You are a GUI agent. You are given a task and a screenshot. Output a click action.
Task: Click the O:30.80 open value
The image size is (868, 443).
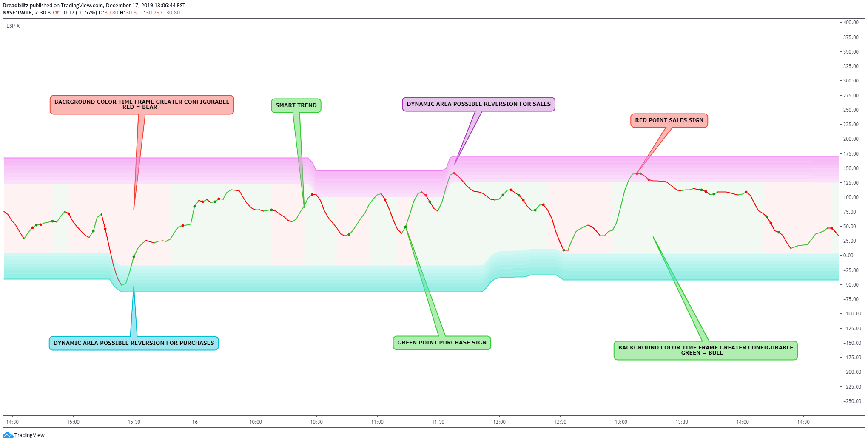point(108,13)
